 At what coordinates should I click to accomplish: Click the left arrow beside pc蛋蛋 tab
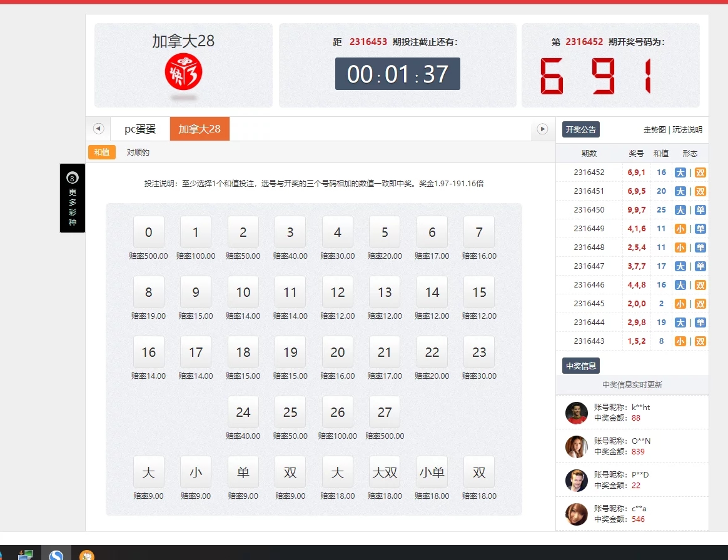98,129
